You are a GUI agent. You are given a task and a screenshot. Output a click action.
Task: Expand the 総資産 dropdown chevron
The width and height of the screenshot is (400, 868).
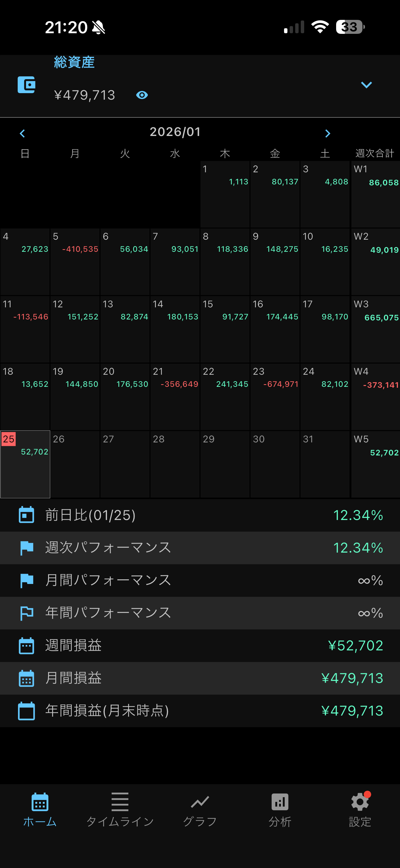click(x=366, y=85)
